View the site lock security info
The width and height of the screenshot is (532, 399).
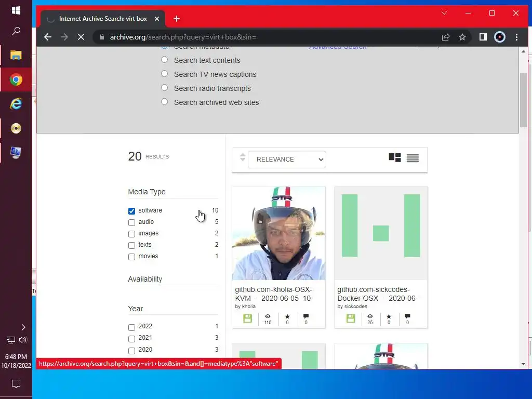[102, 37]
